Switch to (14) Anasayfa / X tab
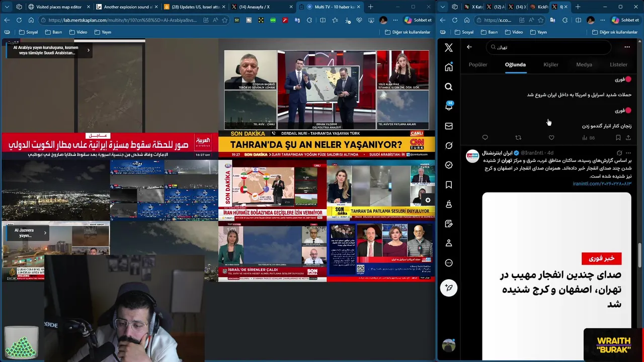This screenshot has width=644, height=362. pyautogui.click(x=262, y=7)
